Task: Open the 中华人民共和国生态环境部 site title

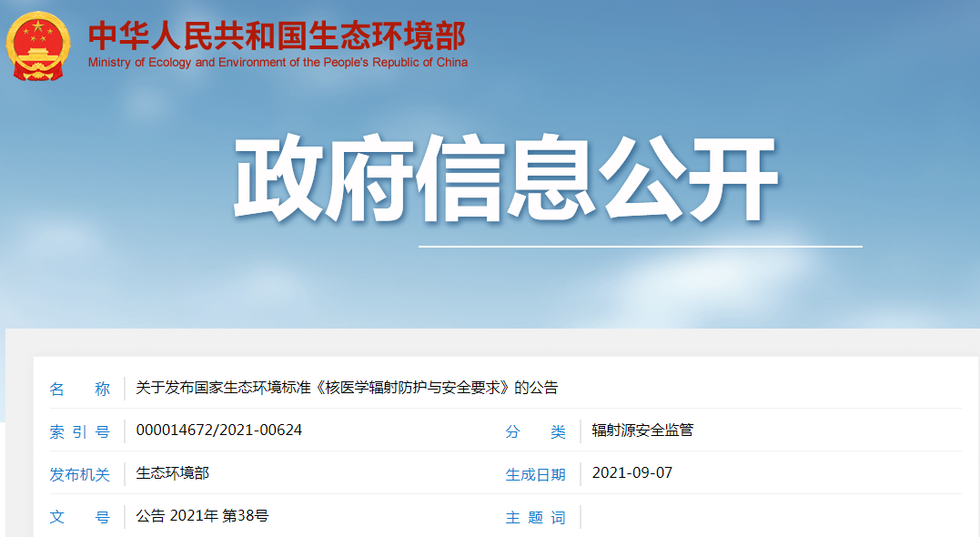Action: pos(277,35)
